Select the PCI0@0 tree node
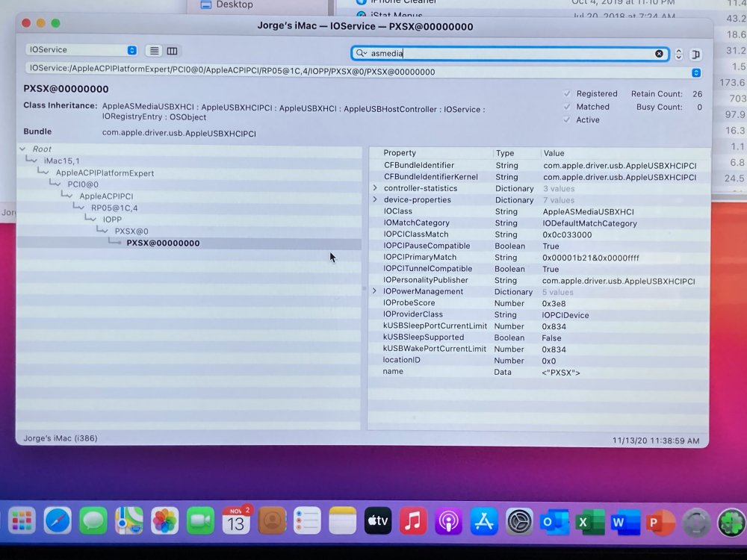 (83, 184)
